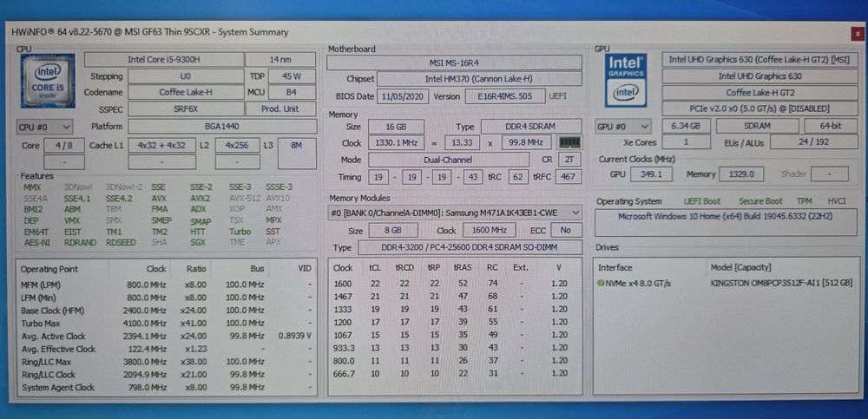Click the System Agent Clock row
This screenshot has height=419, width=868.
168,388
